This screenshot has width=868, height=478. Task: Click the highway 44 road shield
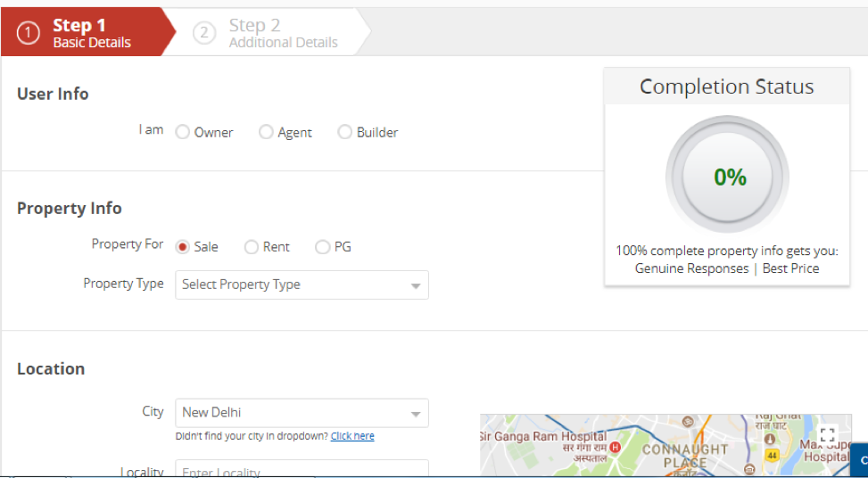773,455
